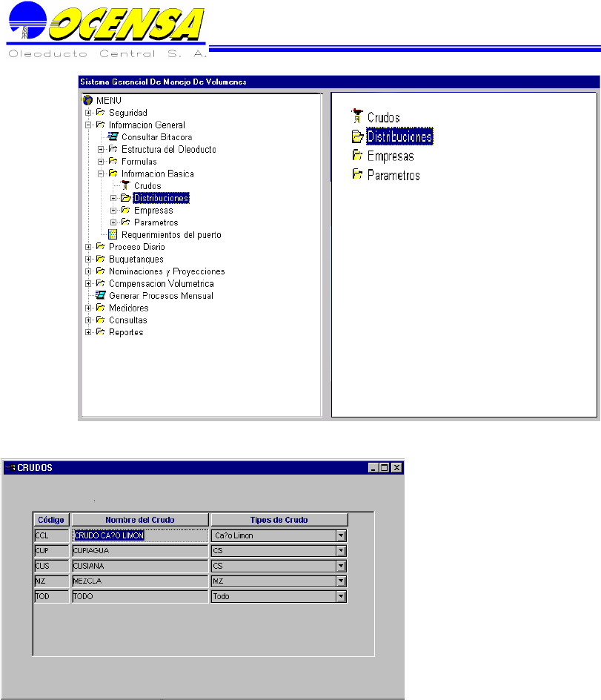Click the Buquetanques folder icon
Image resolution: width=601 pixels, height=700 pixels.
click(100, 259)
